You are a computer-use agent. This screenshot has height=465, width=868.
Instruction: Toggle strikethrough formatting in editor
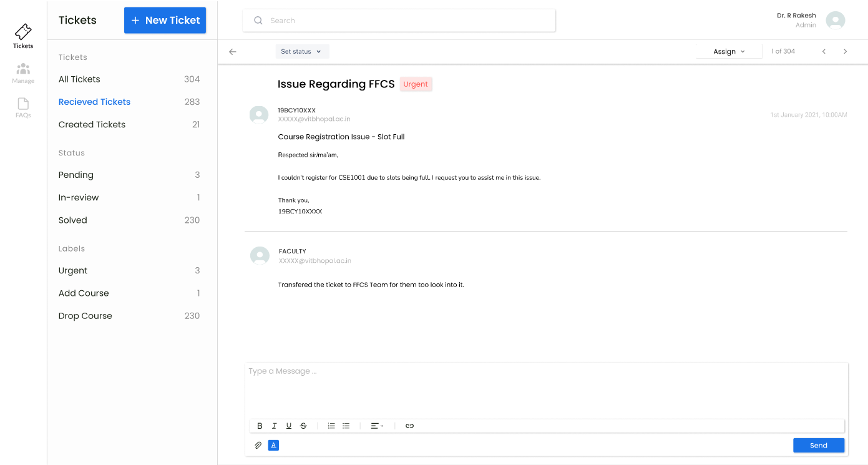[303, 426]
